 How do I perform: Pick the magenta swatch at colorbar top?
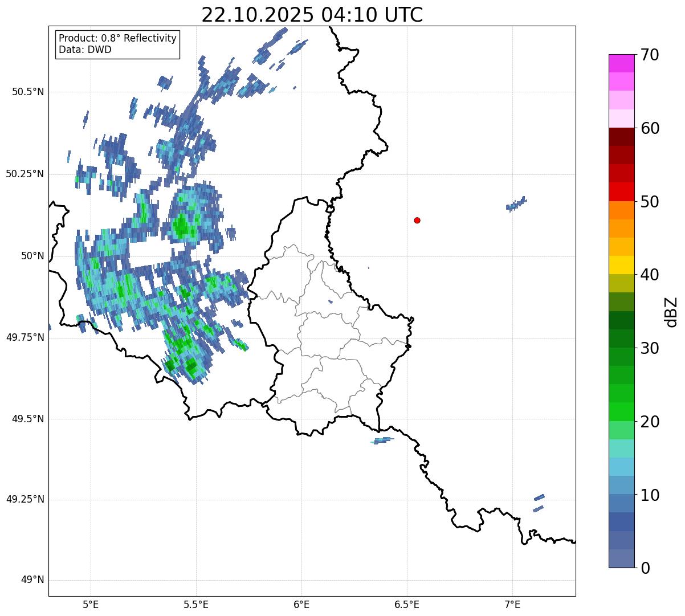[622, 63]
